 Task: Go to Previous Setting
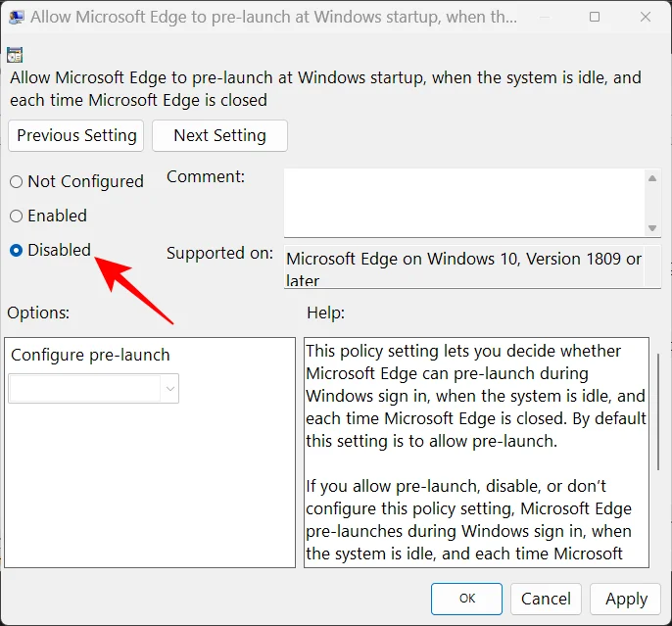[x=75, y=135]
